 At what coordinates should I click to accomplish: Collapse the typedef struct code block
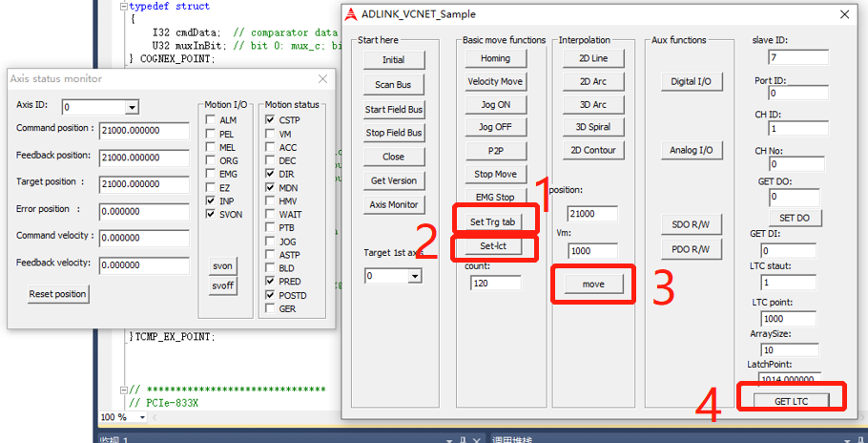(123, 7)
